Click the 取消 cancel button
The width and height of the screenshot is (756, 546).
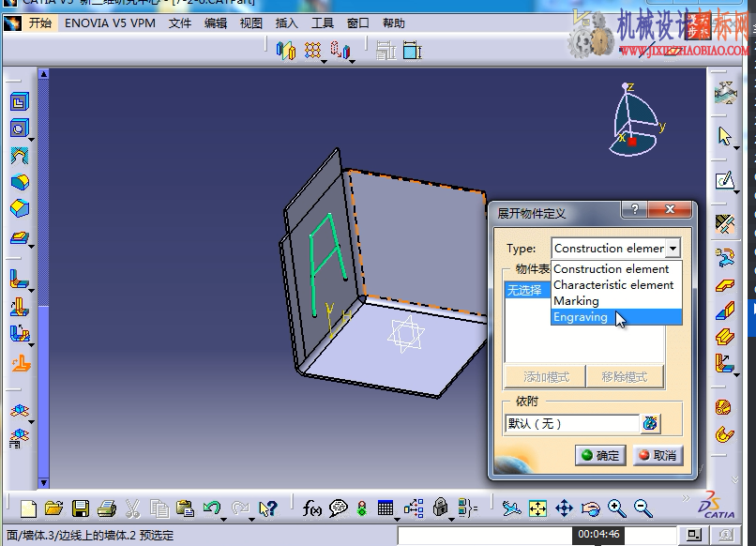pyautogui.click(x=658, y=455)
